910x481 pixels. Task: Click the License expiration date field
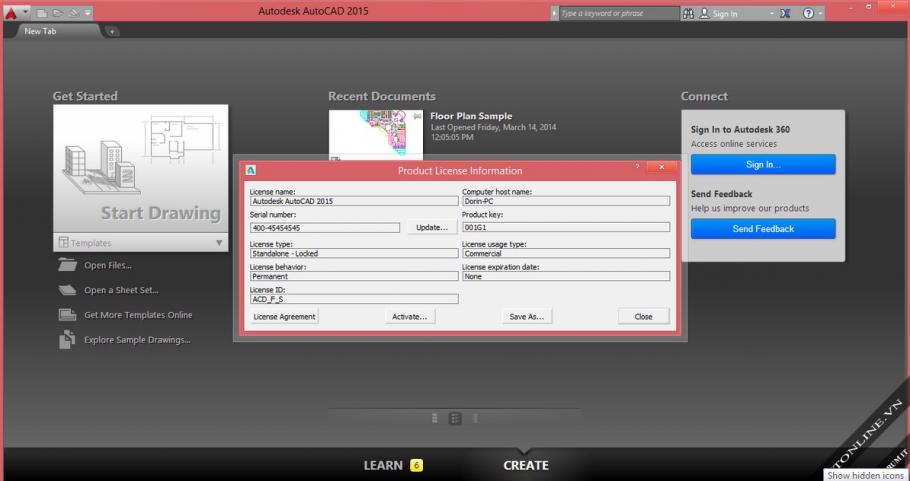[x=566, y=277]
